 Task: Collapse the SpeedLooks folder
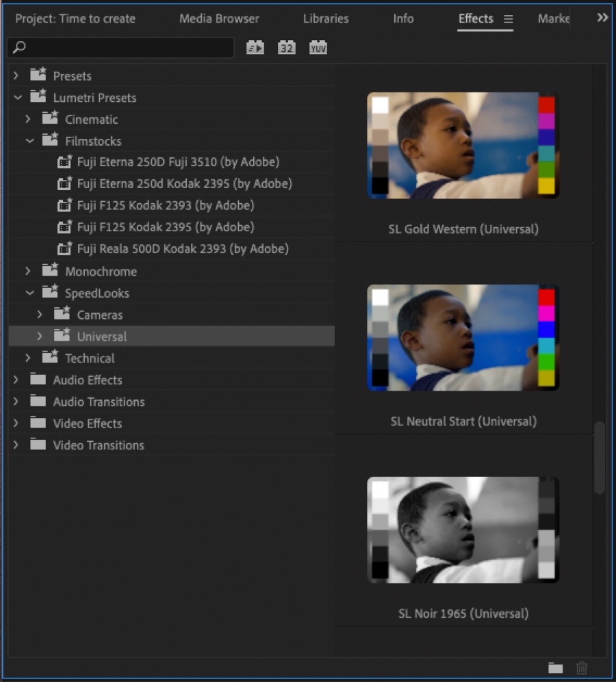pos(29,293)
